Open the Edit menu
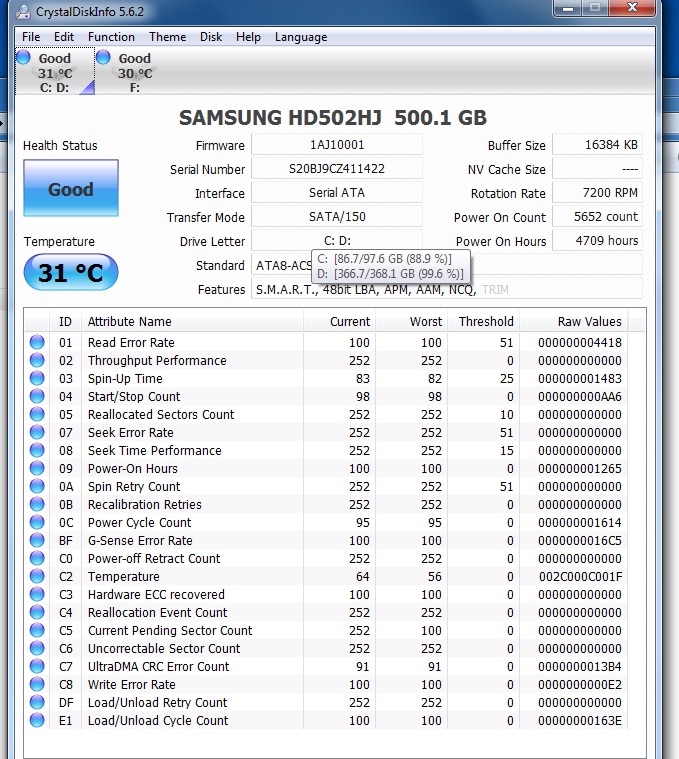 click(64, 37)
